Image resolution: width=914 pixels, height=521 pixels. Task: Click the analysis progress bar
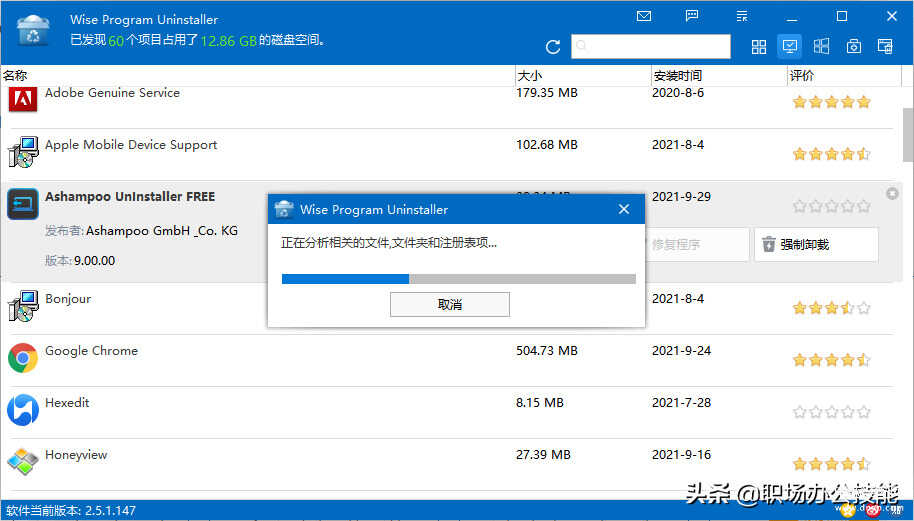[459, 279]
